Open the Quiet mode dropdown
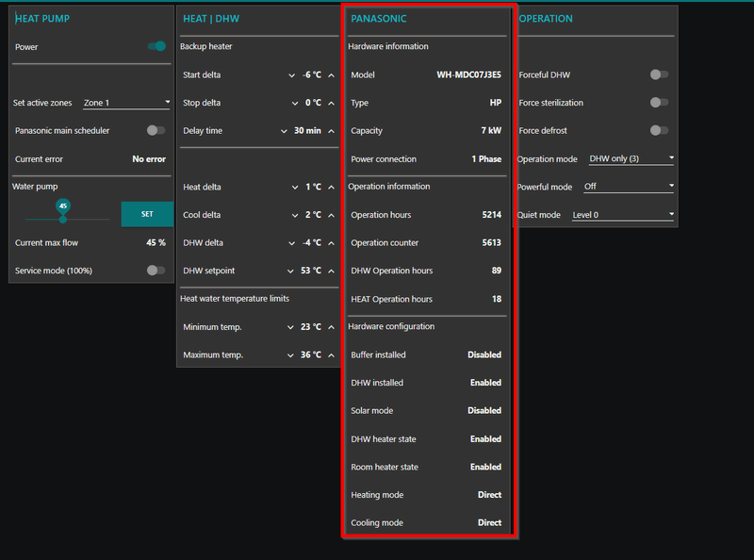The height and width of the screenshot is (560, 754). (623, 215)
